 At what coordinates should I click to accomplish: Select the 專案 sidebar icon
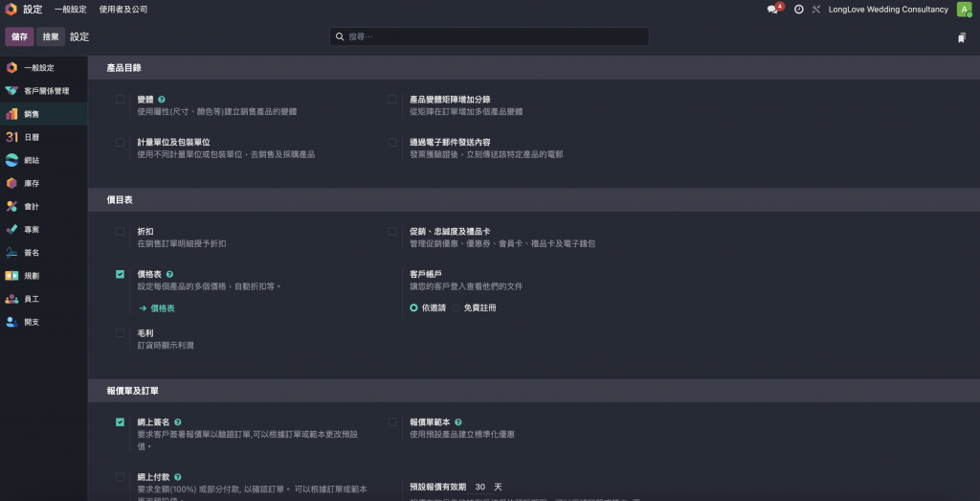[11, 230]
